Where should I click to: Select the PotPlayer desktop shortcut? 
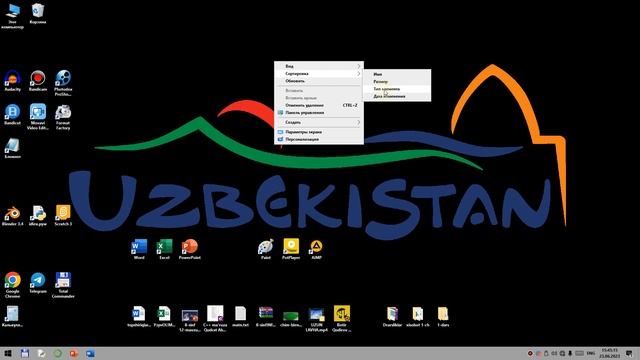pos(291,249)
